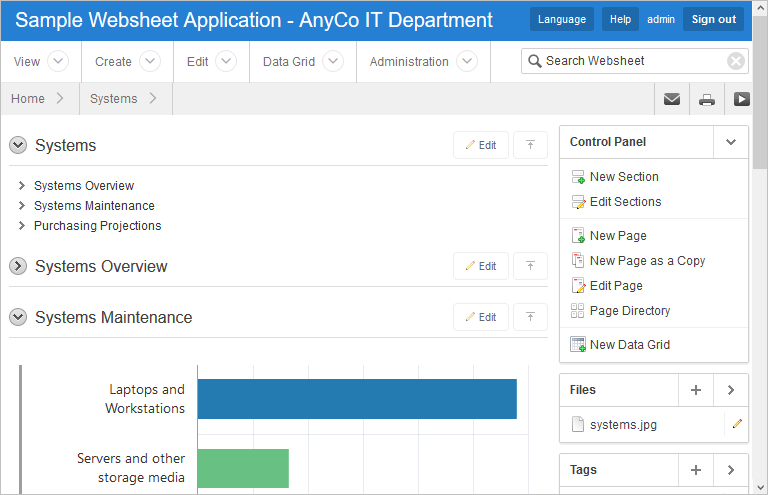Add a tag using Tags plus icon

(697, 469)
